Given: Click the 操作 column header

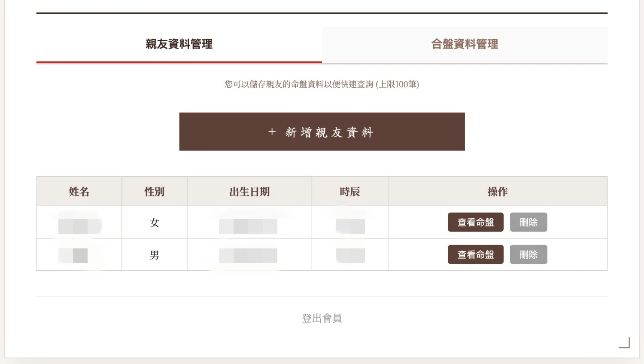Looking at the screenshot, I should [x=498, y=192].
